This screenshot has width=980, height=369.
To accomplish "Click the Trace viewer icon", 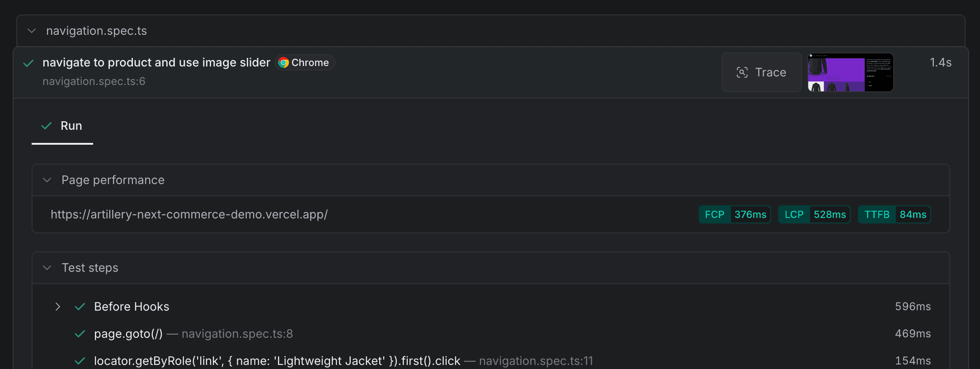I will click(x=742, y=72).
